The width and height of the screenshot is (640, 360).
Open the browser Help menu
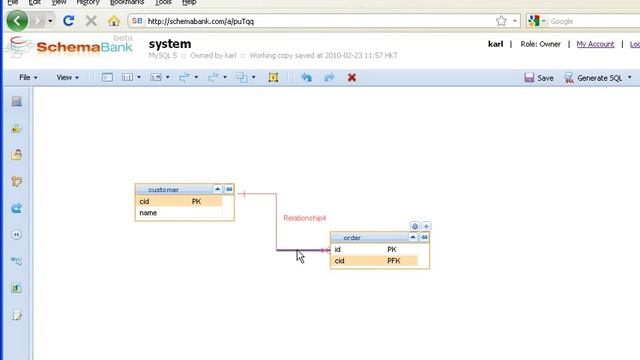point(189,2)
